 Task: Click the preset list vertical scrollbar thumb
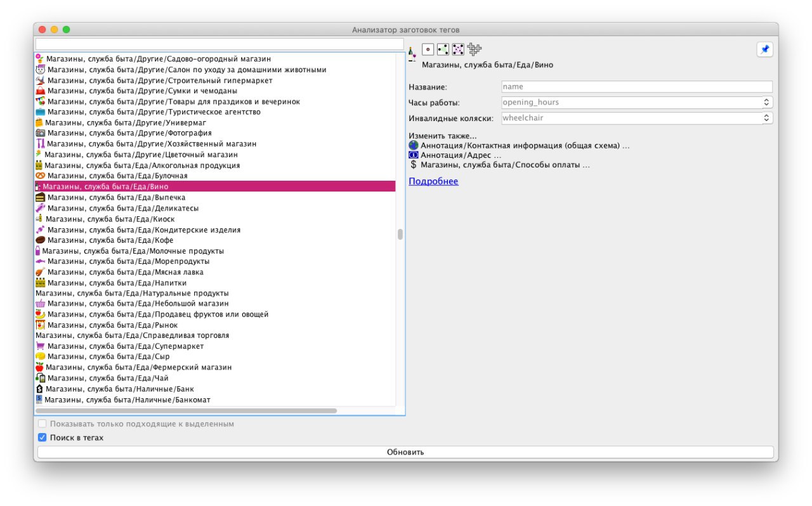tap(400, 234)
